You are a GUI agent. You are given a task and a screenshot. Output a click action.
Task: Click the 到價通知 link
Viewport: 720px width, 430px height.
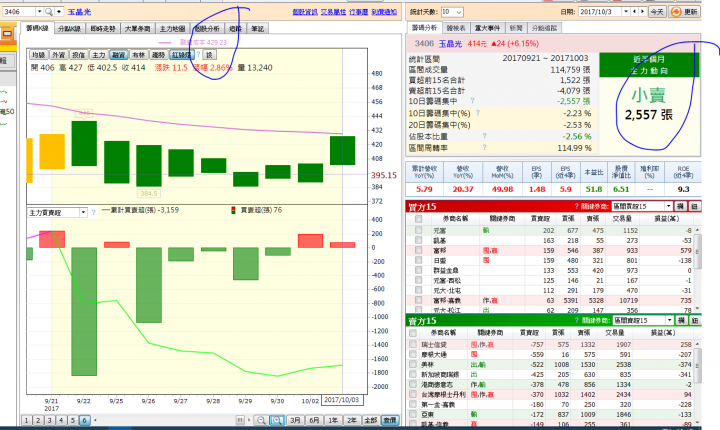[x=384, y=12]
